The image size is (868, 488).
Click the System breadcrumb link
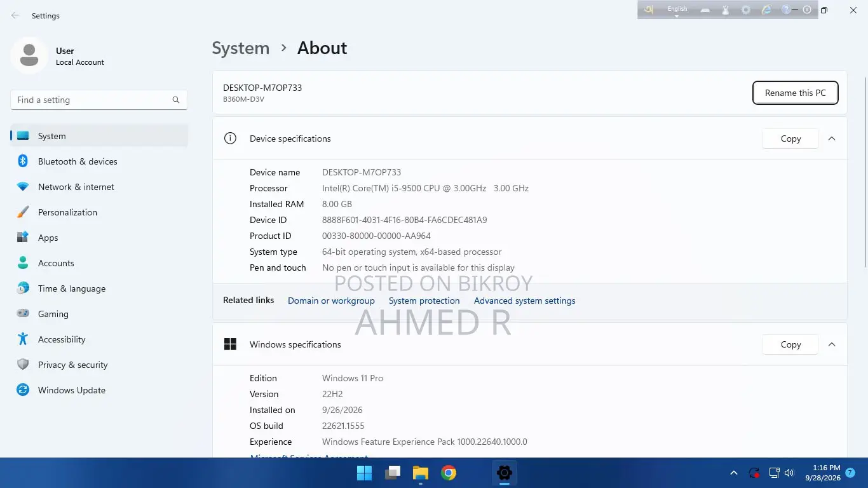pyautogui.click(x=241, y=48)
